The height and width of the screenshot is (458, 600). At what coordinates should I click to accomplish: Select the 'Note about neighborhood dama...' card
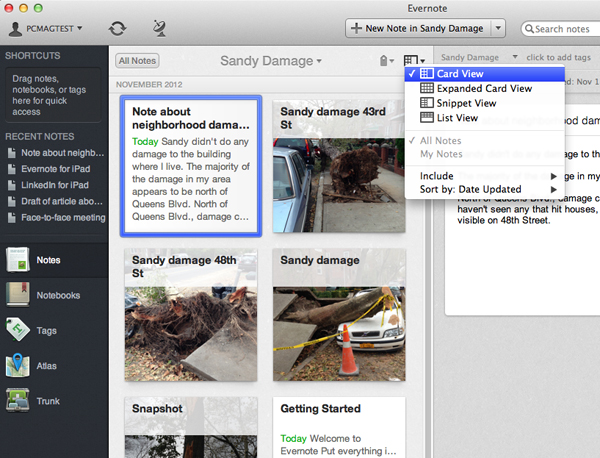click(x=191, y=166)
